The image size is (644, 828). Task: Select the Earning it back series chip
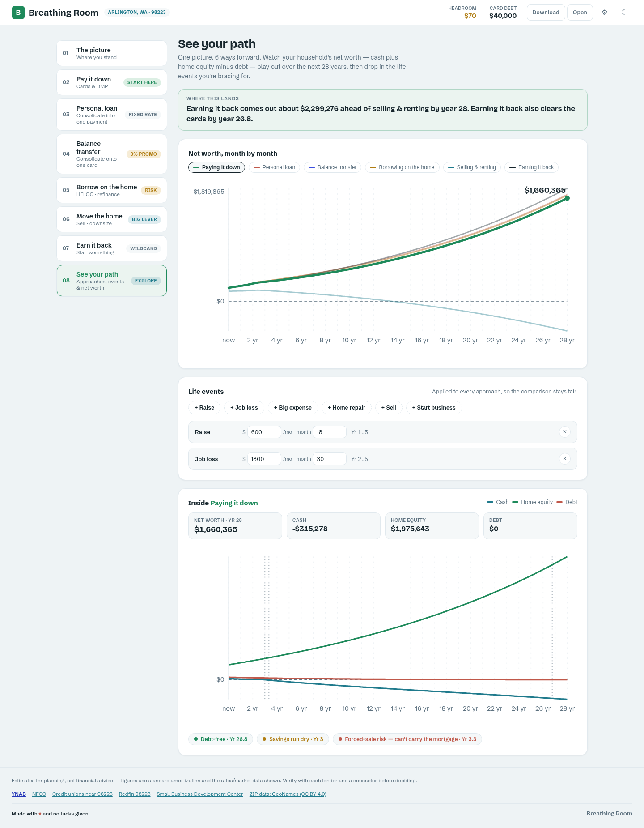[531, 167]
